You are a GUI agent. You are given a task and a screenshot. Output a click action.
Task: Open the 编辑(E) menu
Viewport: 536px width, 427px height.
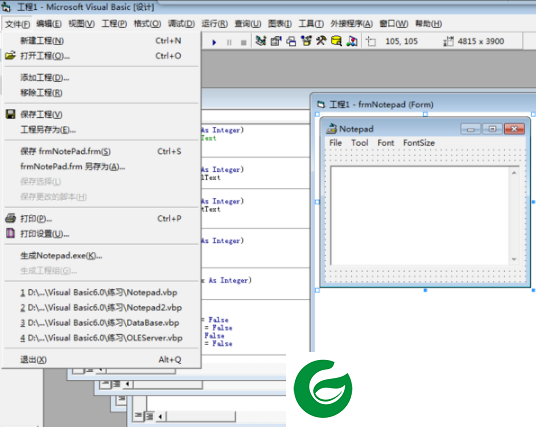[49, 24]
